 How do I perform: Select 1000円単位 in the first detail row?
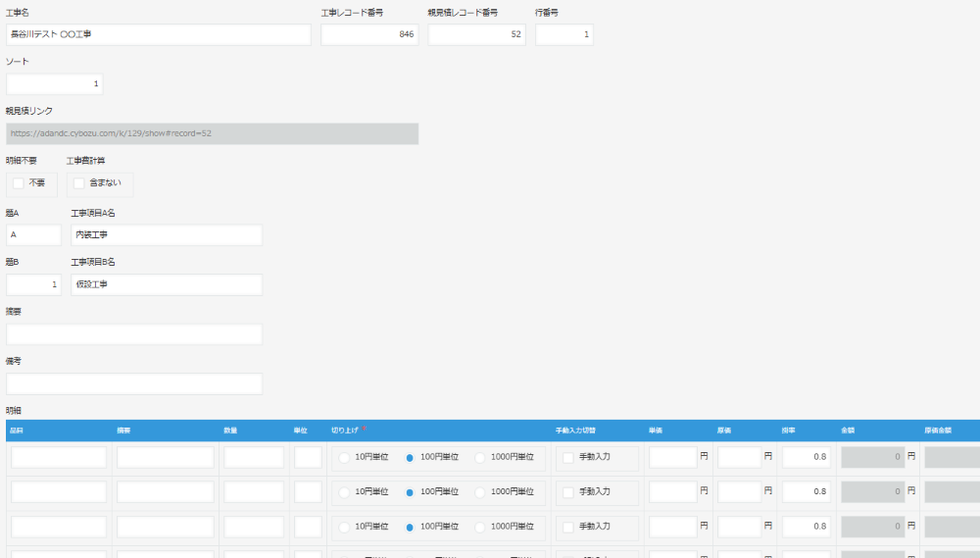(479, 458)
